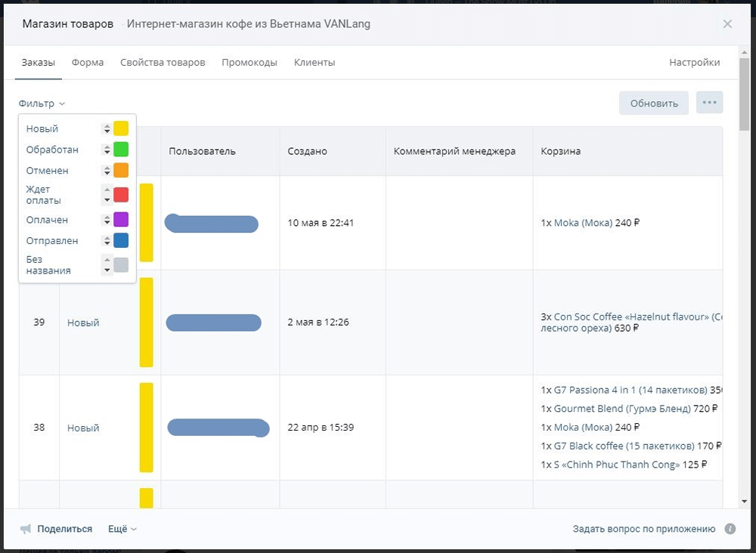
Task: Click the Поделиться link
Action: [x=64, y=529]
